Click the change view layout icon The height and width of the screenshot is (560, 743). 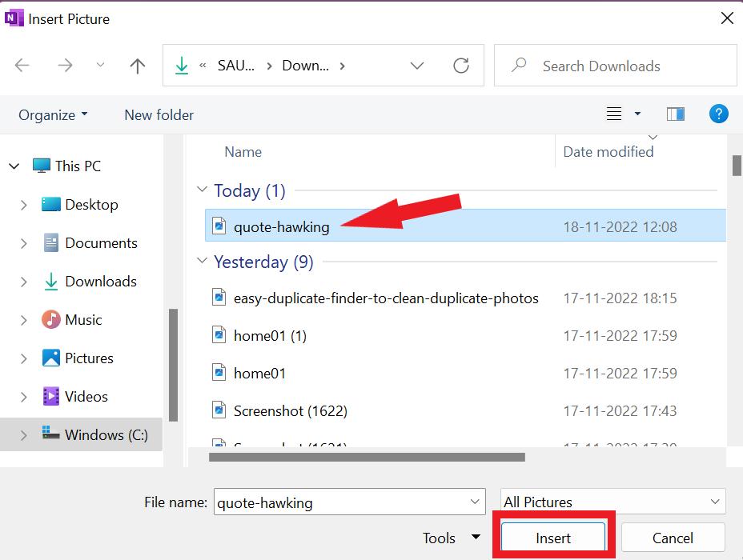tap(614, 114)
